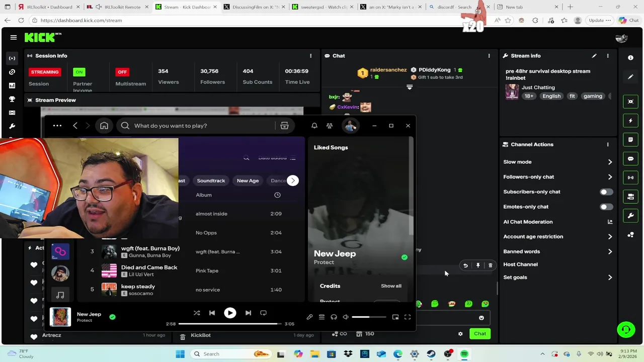Viewport: 644px width, 362px height.
Task: Open Session Info options menu
Action: (310, 56)
